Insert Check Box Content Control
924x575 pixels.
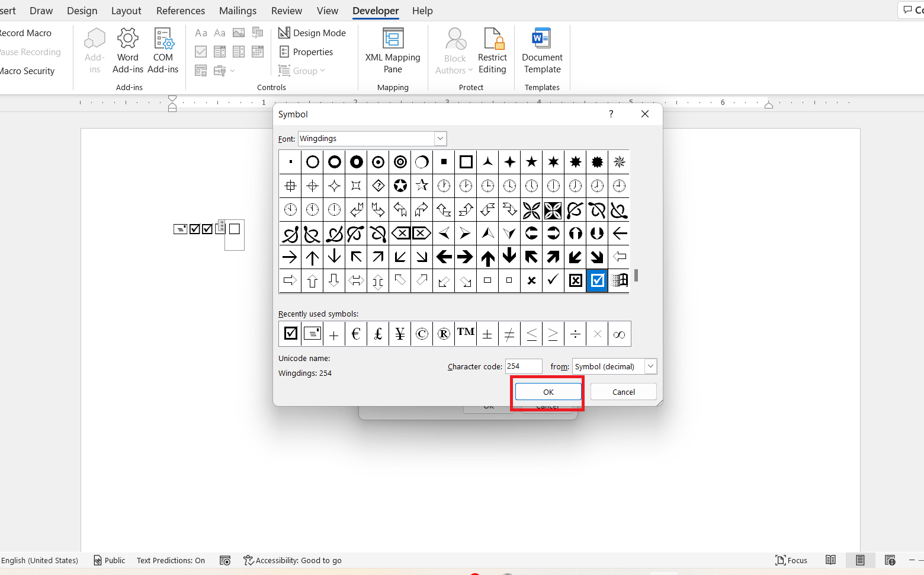[x=201, y=52]
